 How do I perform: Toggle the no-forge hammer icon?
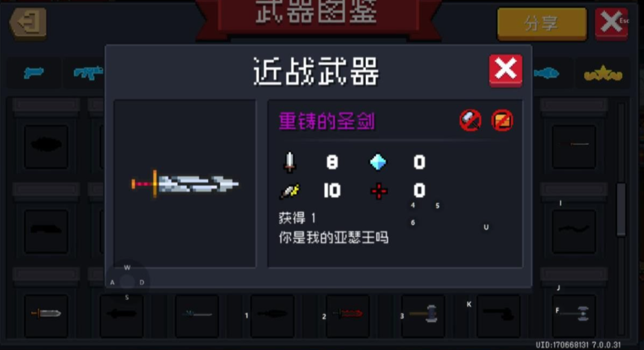coord(470,120)
